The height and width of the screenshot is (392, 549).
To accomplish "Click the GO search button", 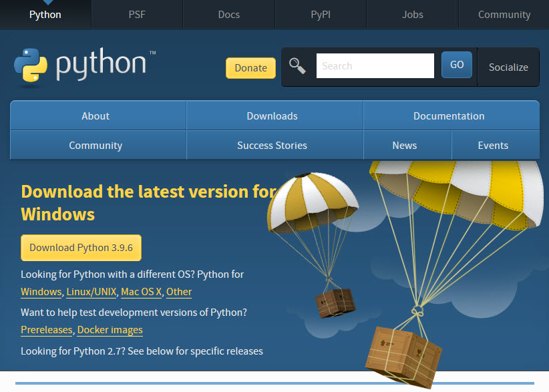I will [457, 65].
